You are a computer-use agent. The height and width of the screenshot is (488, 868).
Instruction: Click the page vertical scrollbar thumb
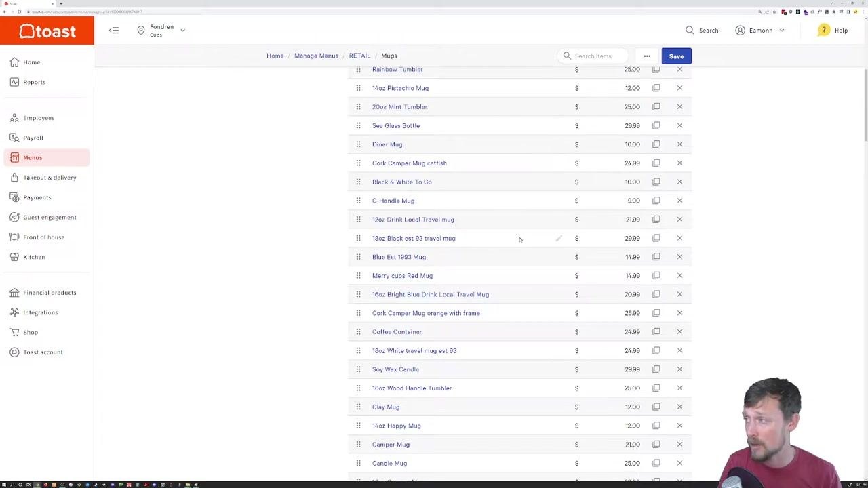coord(865,105)
